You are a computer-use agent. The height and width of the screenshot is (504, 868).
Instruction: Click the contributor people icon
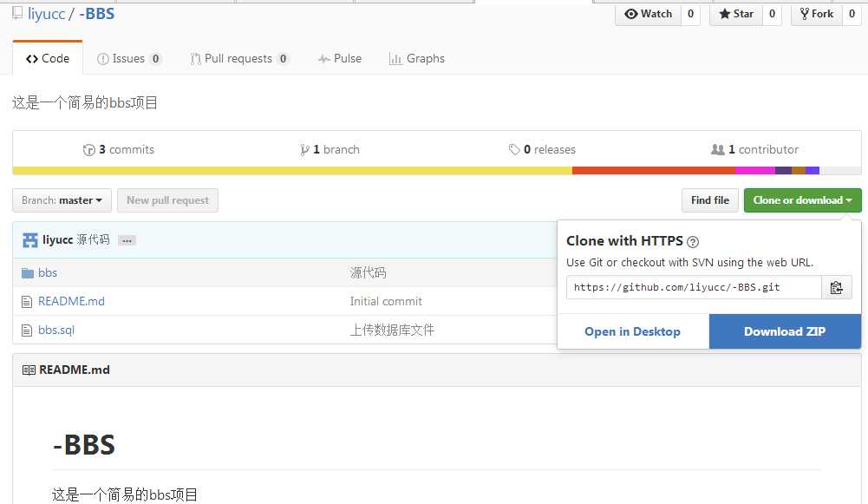[x=717, y=149]
